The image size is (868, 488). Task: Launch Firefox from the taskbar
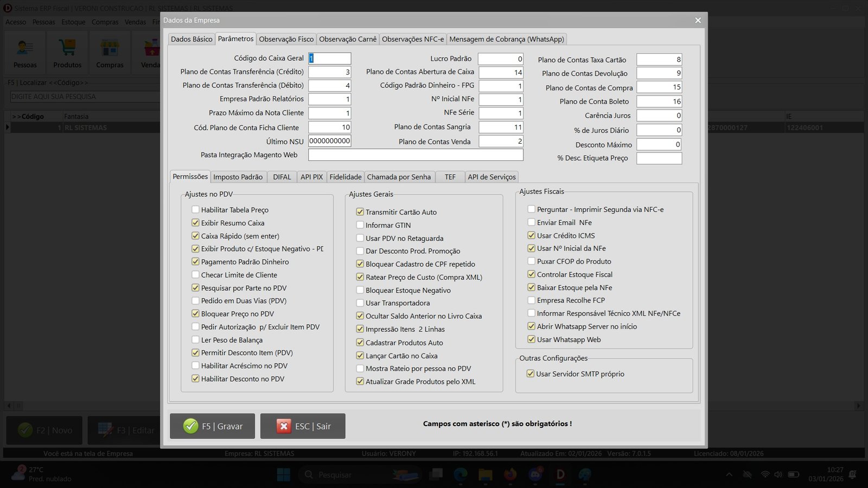pyautogui.click(x=510, y=475)
